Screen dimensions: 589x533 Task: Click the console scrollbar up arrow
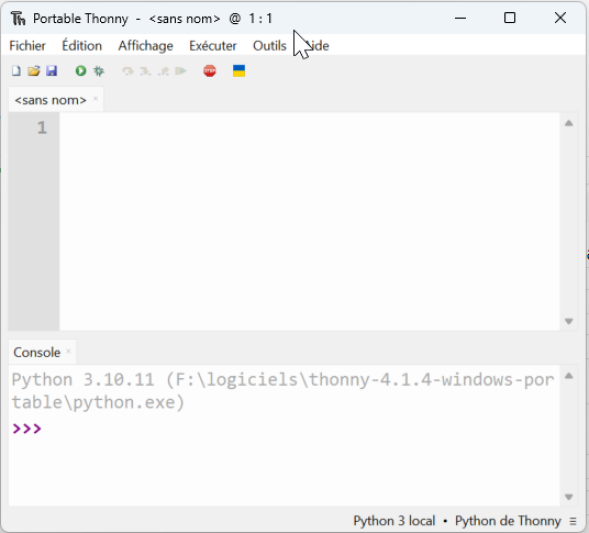click(569, 376)
